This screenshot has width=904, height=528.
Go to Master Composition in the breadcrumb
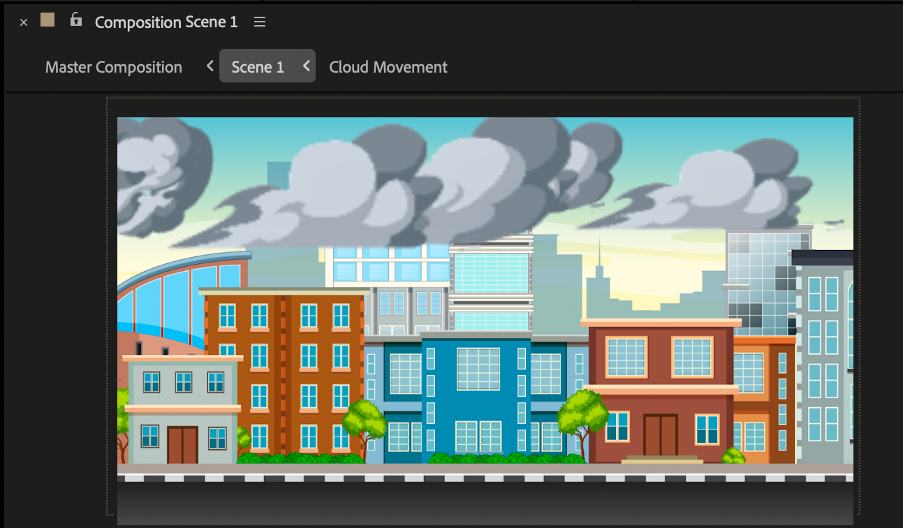113,67
